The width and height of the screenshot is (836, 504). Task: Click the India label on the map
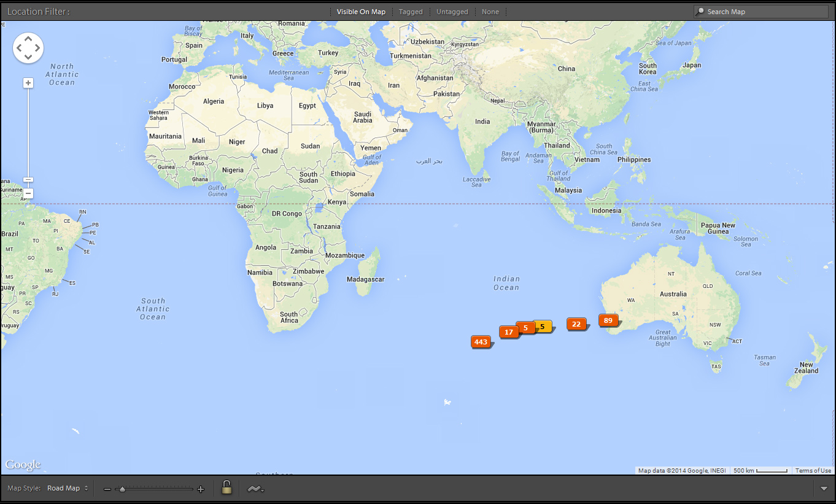pyautogui.click(x=482, y=122)
